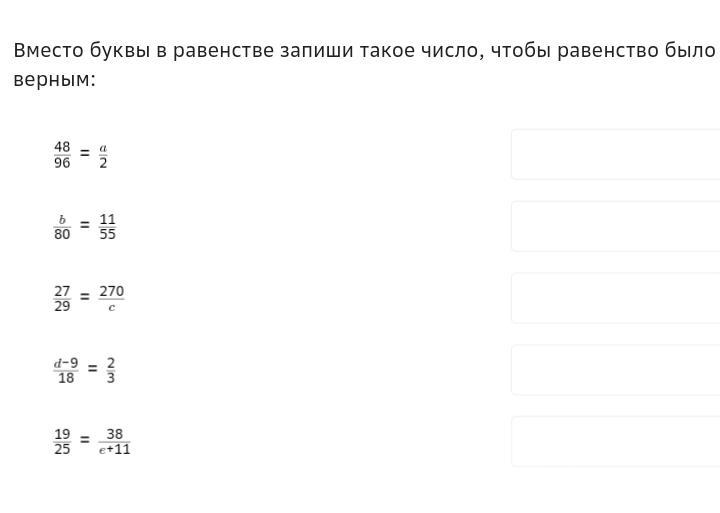The image size is (720, 513).
Task: Select the fraction 27/29
Action: [x=62, y=299]
